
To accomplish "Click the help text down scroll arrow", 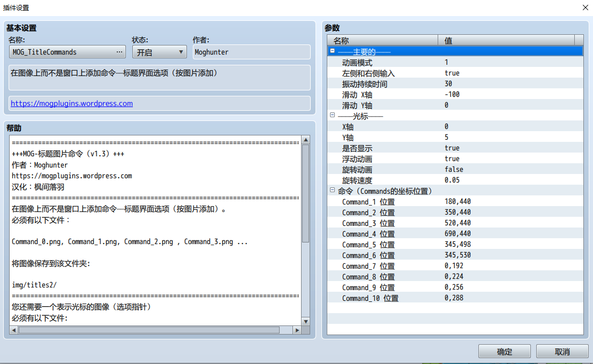I will click(305, 322).
